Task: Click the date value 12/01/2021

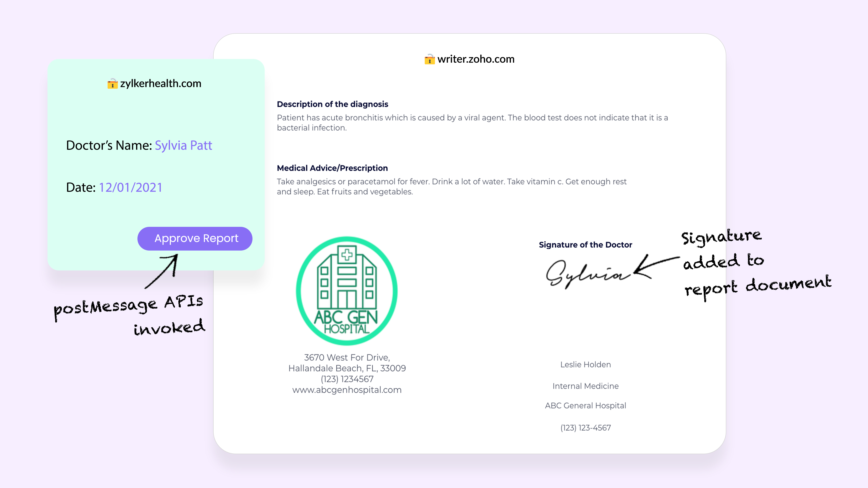Action: point(131,188)
